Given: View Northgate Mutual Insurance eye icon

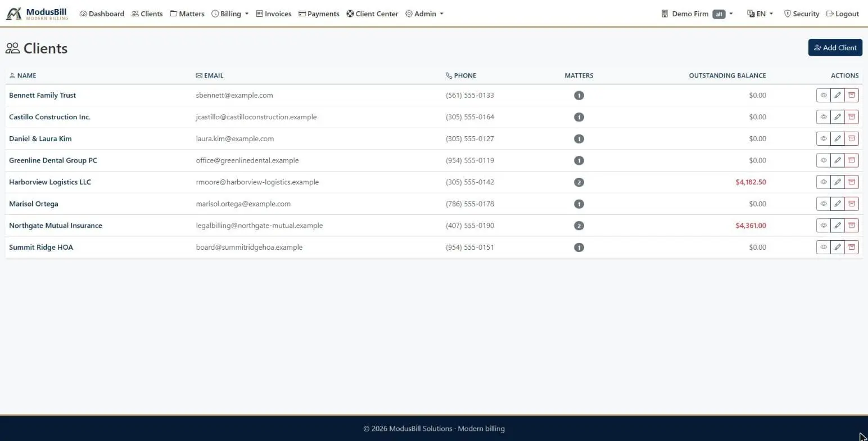Looking at the screenshot, I should [824, 225].
